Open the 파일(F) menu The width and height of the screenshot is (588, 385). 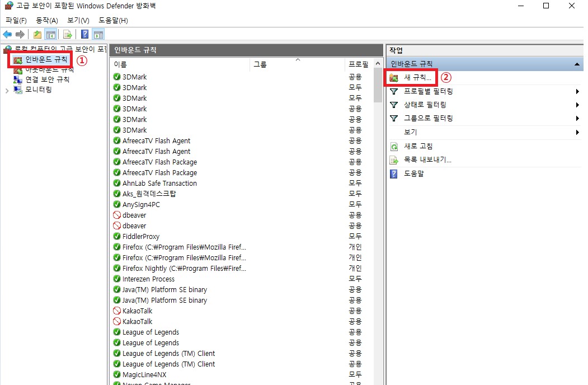[16, 20]
